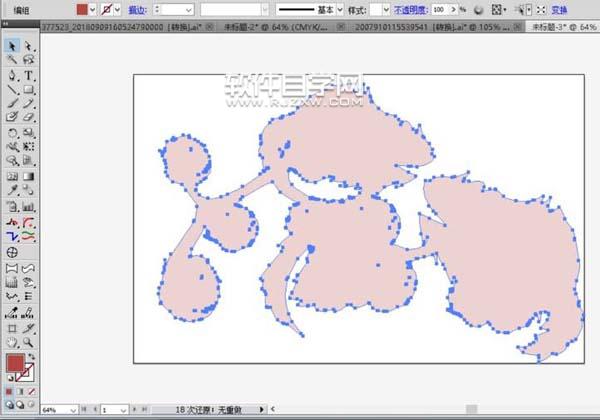The width and height of the screenshot is (600, 420).
Task: Open the 不透明度 transparency panel link
Action: click(x=411, y=10)
